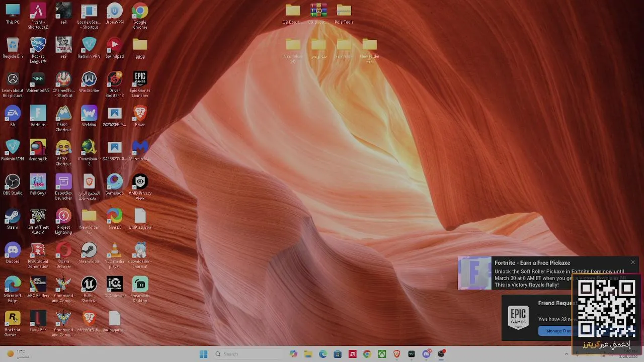Screen dimensions: 644x362
Task: Open the weather widget on taskbar
Action: tap(17, 354)
